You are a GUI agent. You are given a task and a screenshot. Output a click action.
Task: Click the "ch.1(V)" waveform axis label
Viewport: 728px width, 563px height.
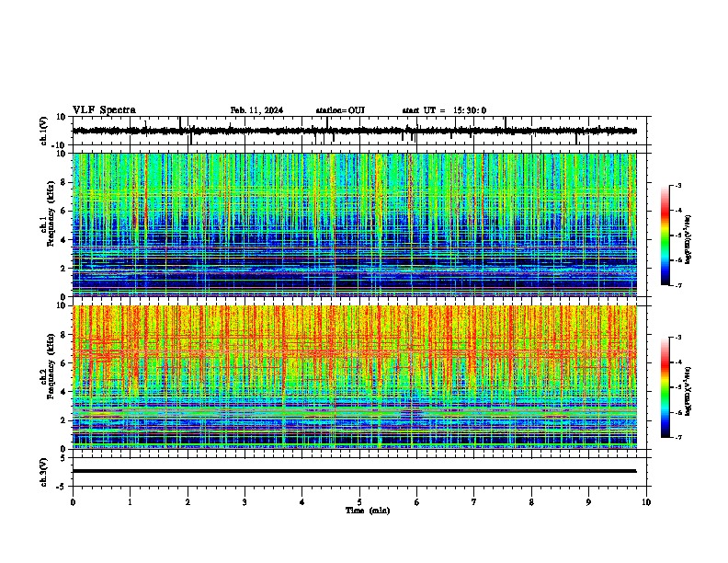click(43, 131)
